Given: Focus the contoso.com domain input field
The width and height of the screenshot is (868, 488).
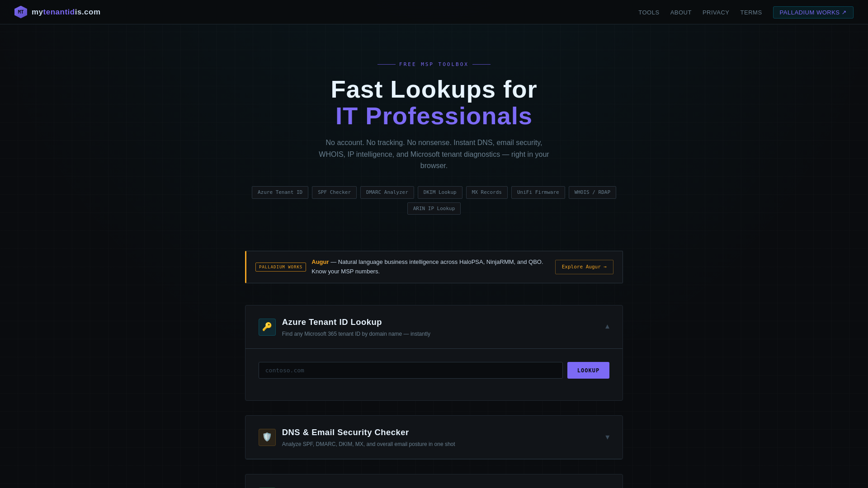Looking at the screenshot, I should tap(410, 371).
